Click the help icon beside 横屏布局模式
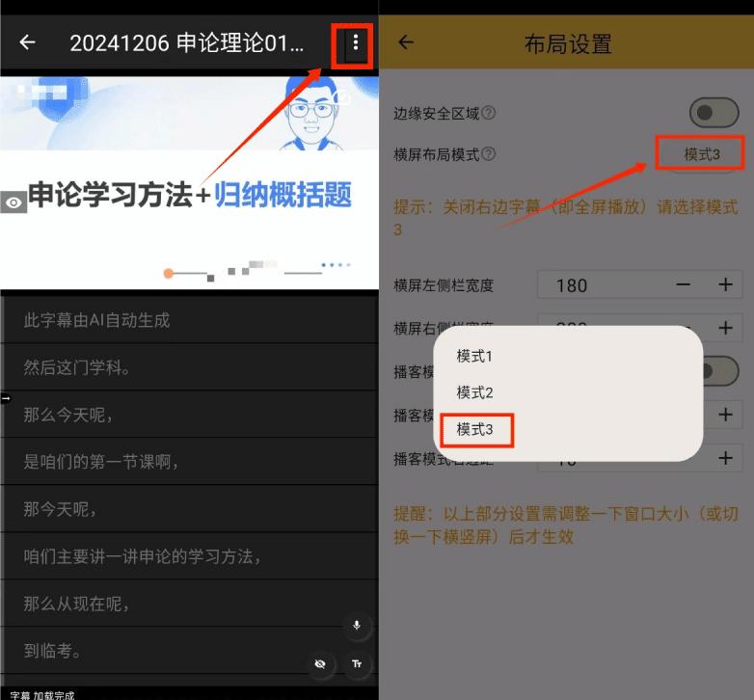754x700 pixels. point(489,154)
